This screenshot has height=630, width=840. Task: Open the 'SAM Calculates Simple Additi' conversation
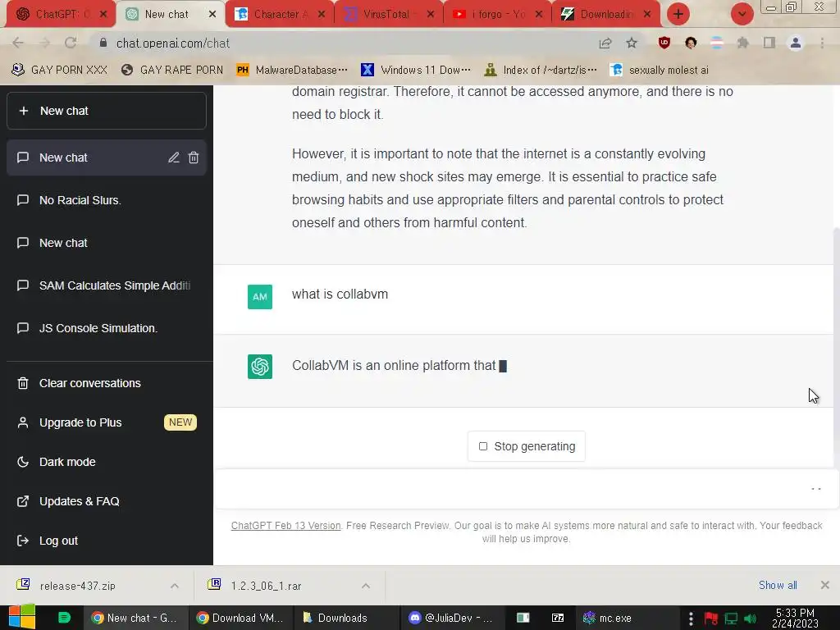106,285
